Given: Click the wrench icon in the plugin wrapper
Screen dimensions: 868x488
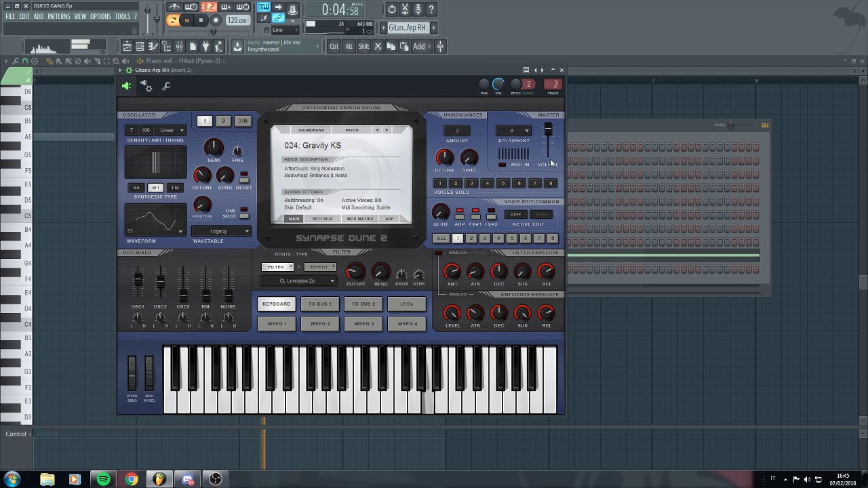Looking at the screenshot, I should [166, 86].
